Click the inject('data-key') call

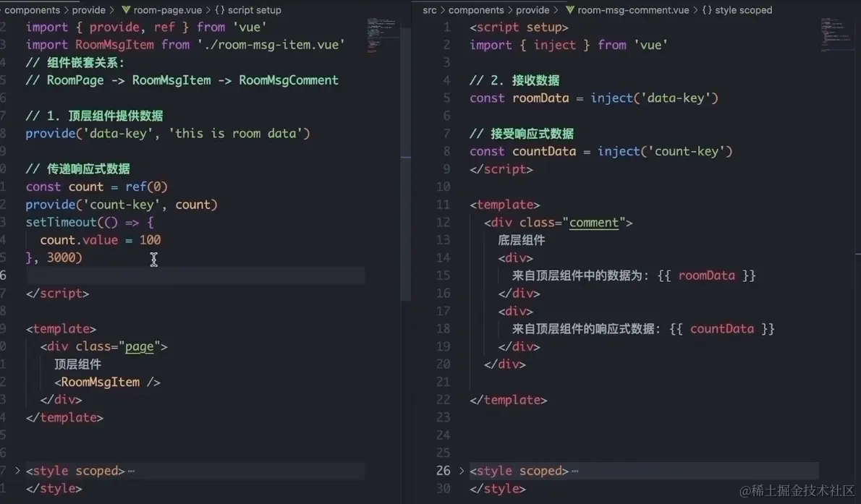tap(655, 98)
